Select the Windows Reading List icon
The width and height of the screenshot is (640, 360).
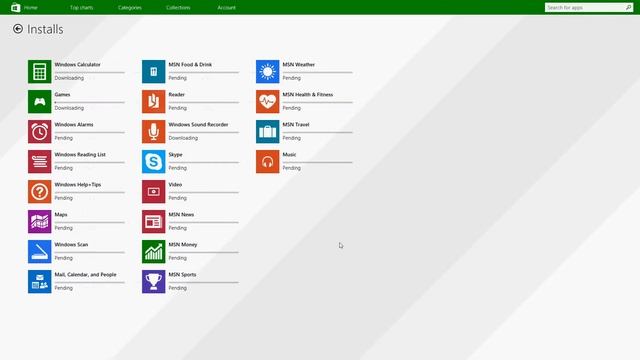coord(40,162)
